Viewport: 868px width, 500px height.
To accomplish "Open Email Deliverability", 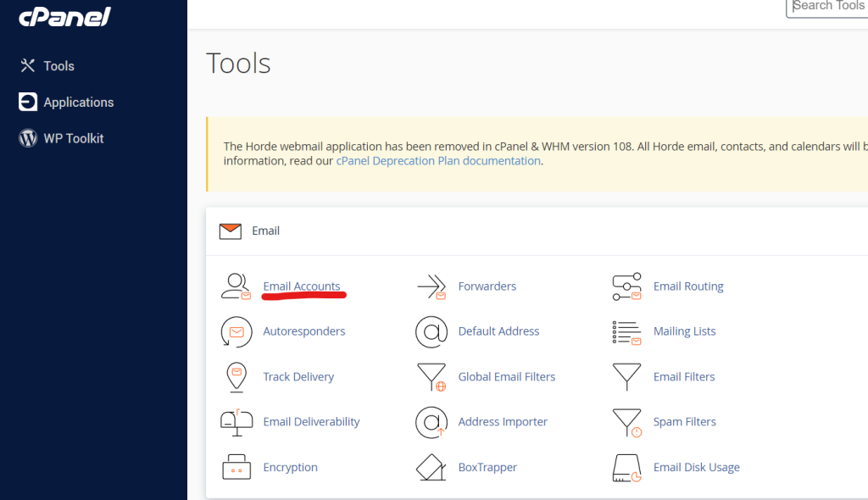I will (311, 422).
